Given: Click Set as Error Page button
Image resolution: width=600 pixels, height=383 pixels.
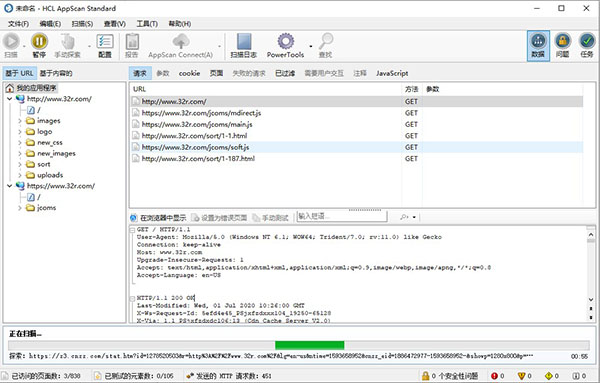Looking at the screenshot, I should [x=219, y=218].
